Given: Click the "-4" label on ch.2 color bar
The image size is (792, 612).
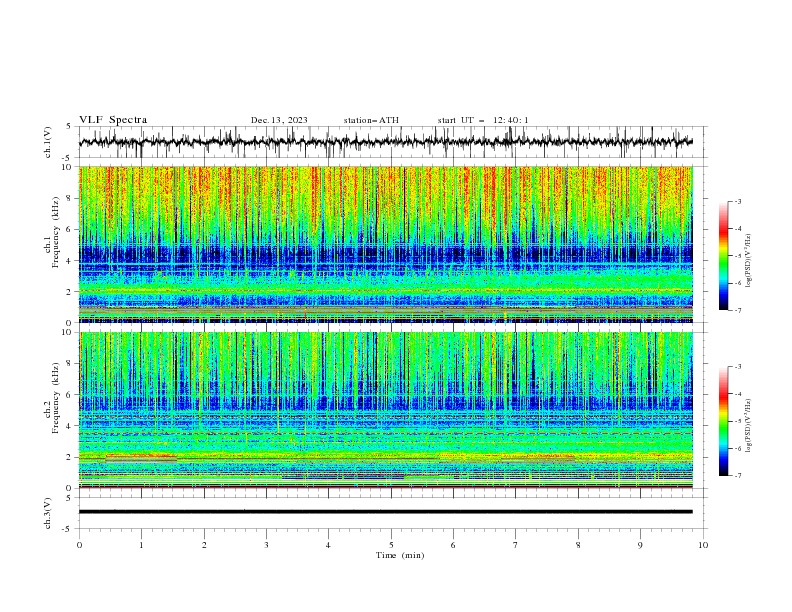Looking at the screenshot, I should pyautogui.click(x=738, y=394).
